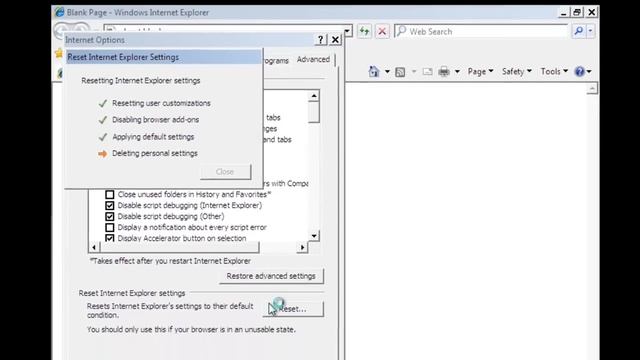Image resolution: width=640 pixels, height=360 pixels.
Task: Toggle Close unused folders in History checkbox
Action: (110, 195)
